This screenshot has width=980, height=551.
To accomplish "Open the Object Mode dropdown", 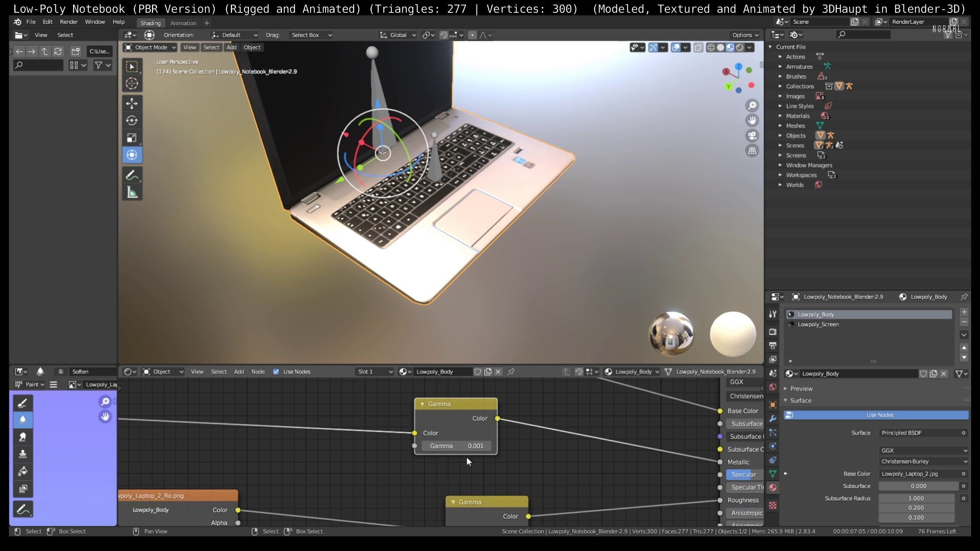I will coord(150,48).
